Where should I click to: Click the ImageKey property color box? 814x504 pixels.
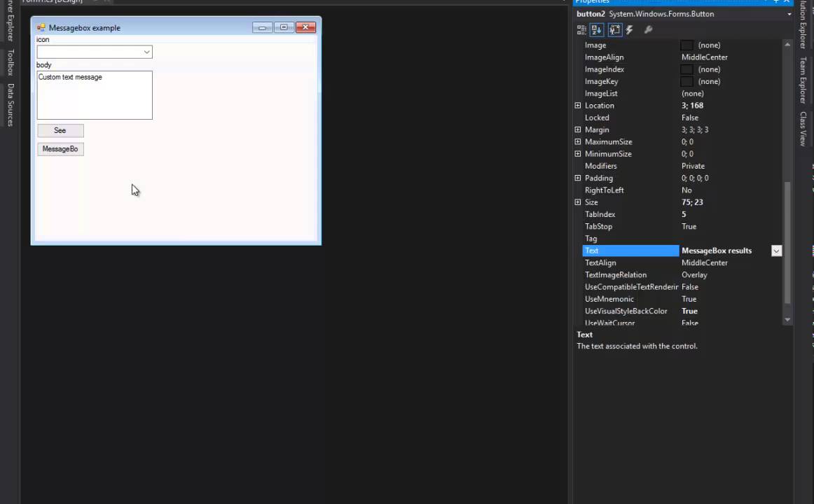click(x=687, y=81)
